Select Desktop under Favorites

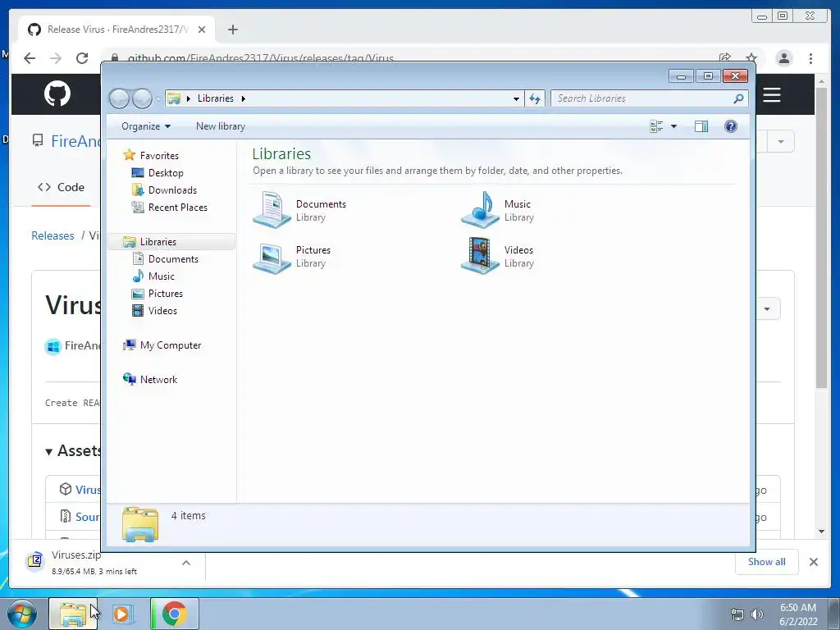[x=166, y=173]
